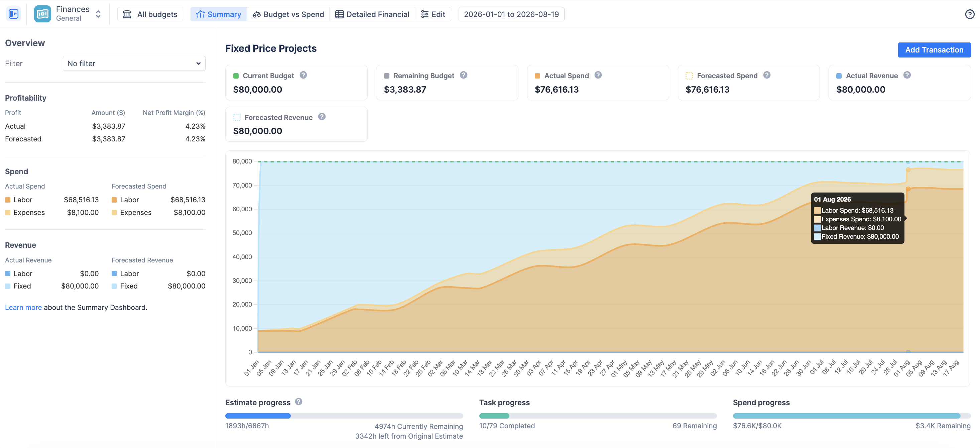
Task: Open the Detailed Financial tab
Action: [372, 14]
